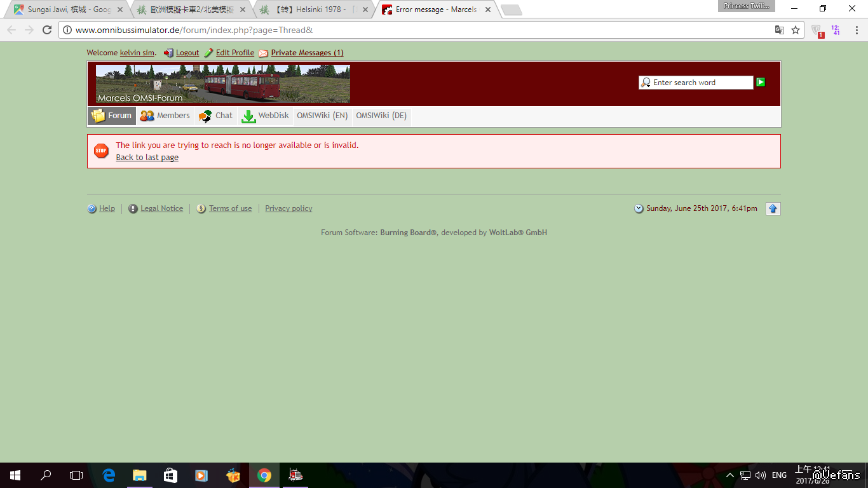Click the Burning Board software link
Viewport: 868px width, 488px height.
[x=409, y=233]
